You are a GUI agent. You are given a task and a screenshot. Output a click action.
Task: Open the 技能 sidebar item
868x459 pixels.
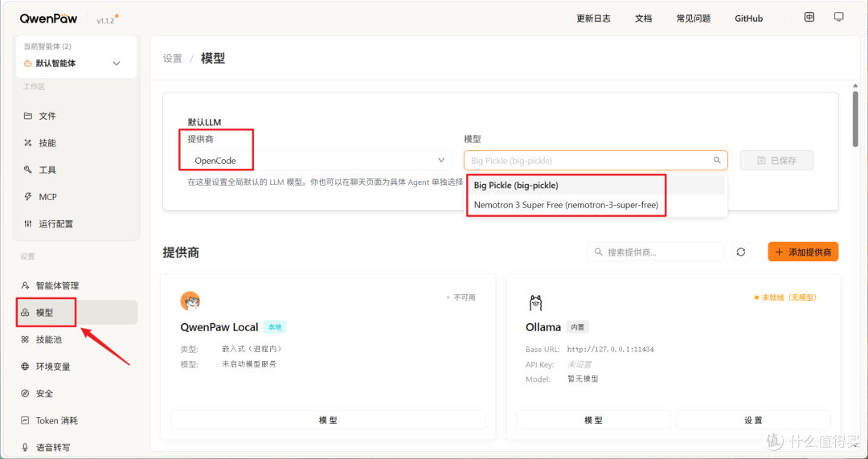76,143
